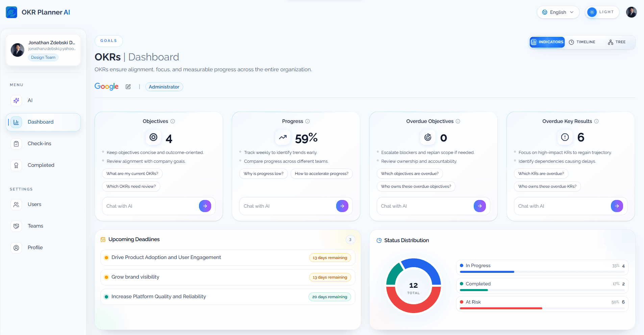Click the edit pencil icon beside Google
This screenshot has width=644, height=335.
[128, 87]
